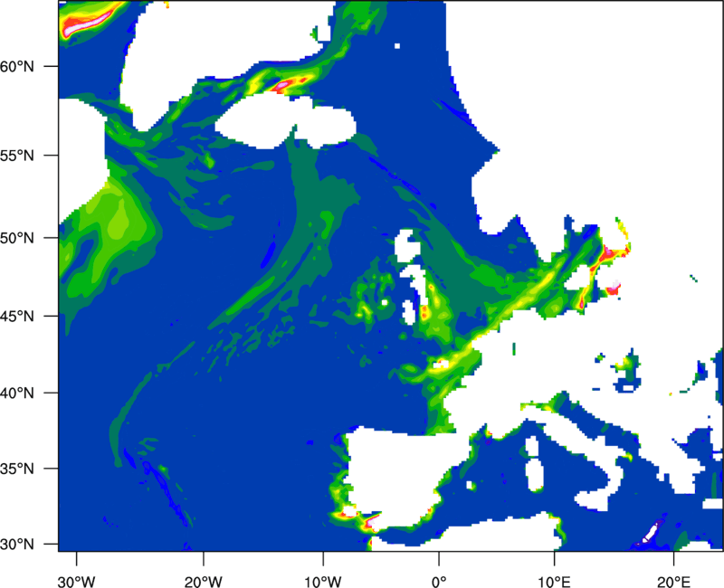This screenshot has width=724, height=588.
Task: Click the 10°W longitude label
Action: [323, 582]
